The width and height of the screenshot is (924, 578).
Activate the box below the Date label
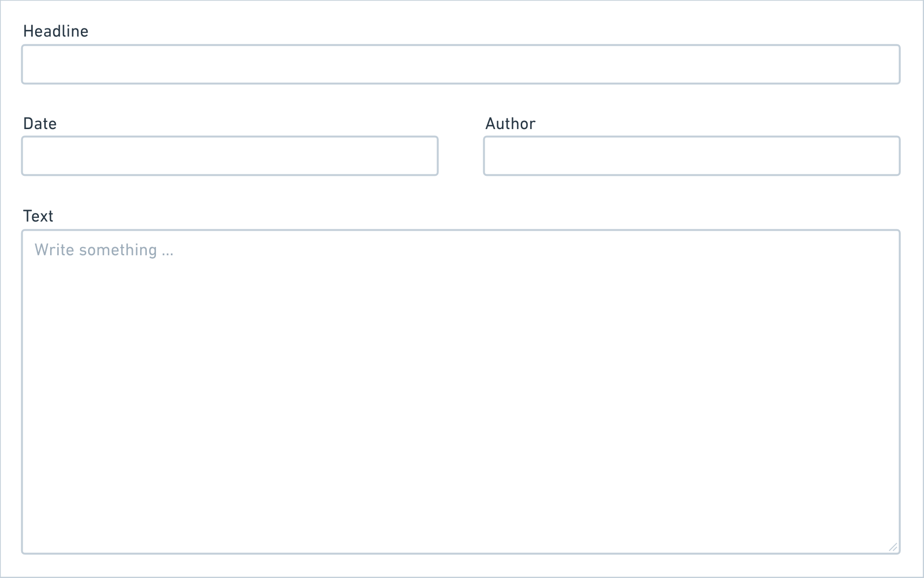230,156
